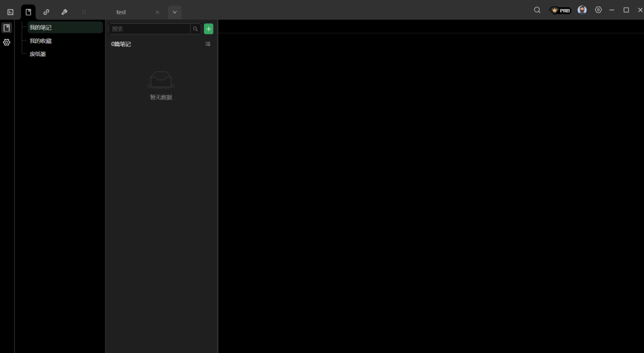Open the link icon in top bar
Image resolution: width=644 pixels, height=353 pixels.
coord(47,13)
